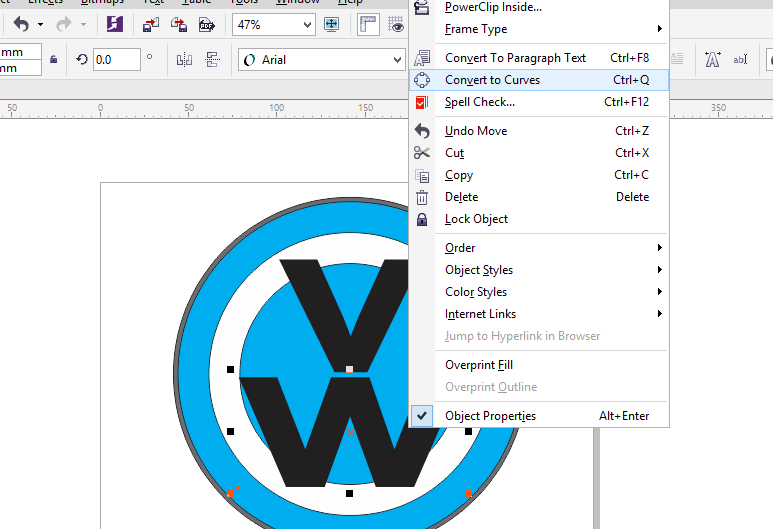Click the Undo arrow icon in toolbar
This screenshot has width=773, height=529.
21,24
